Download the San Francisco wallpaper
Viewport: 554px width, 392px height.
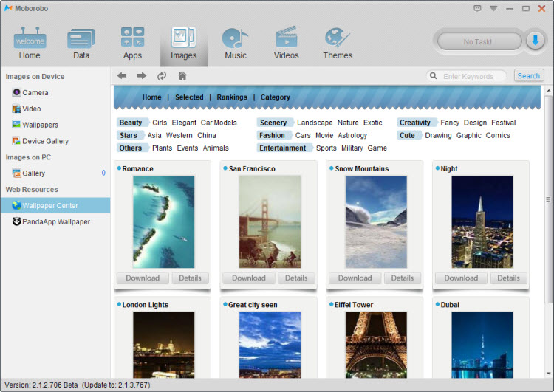(x=249, y=278)
